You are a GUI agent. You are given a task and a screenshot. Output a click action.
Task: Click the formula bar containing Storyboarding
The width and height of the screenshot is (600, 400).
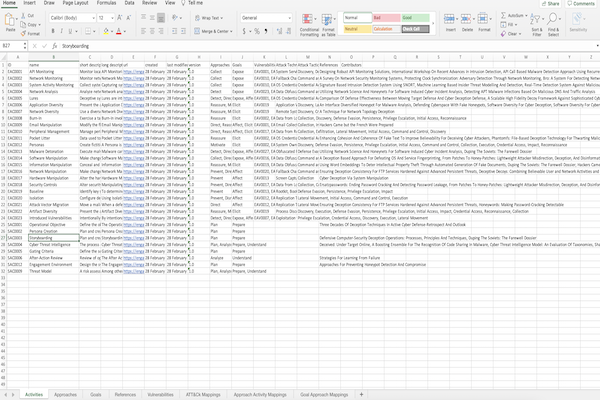click(327, 46)
